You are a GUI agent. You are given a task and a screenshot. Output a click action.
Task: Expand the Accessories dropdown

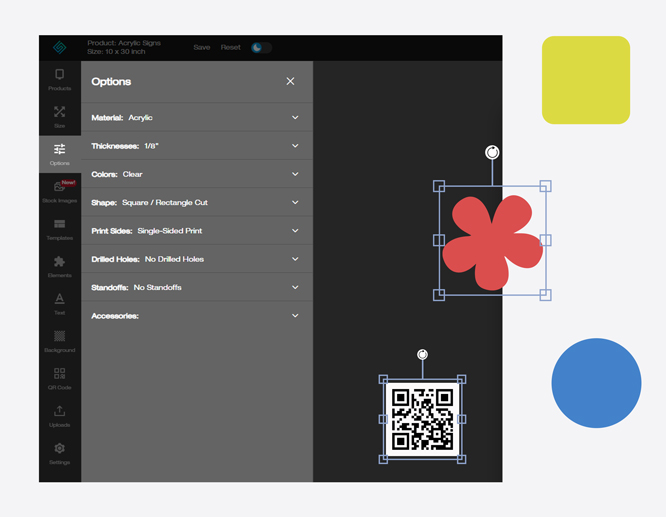(x=197, y=316)
